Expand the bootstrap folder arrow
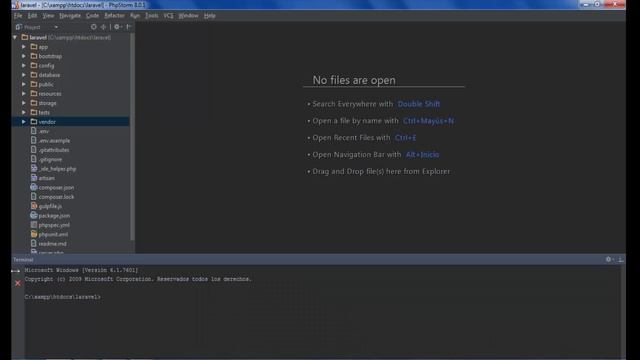 (24, 56)
